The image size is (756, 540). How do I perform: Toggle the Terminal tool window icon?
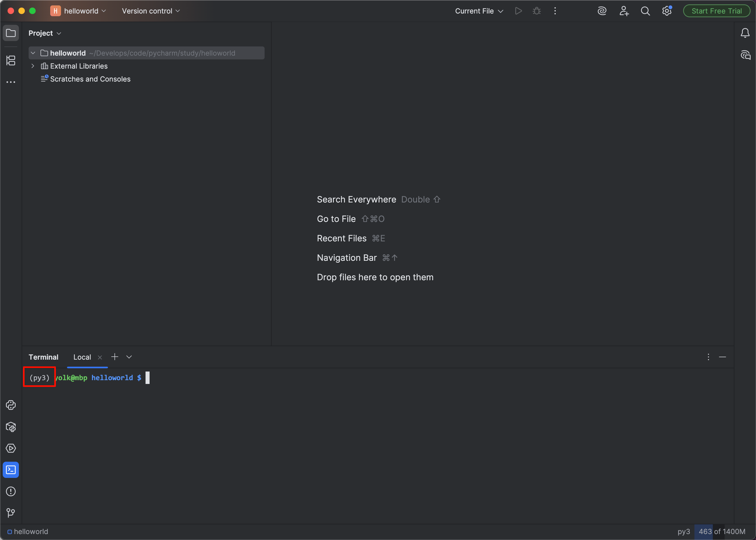pos(11,470)
